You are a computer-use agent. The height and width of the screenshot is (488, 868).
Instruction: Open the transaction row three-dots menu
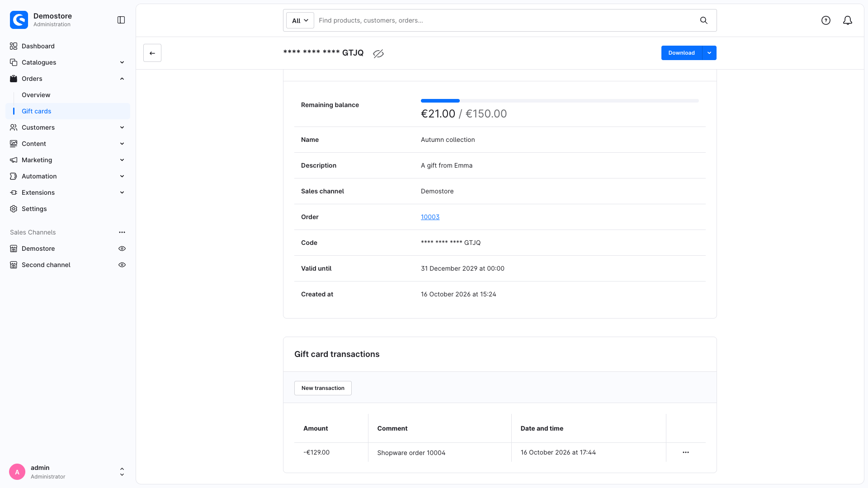click(x=686, y=452)
